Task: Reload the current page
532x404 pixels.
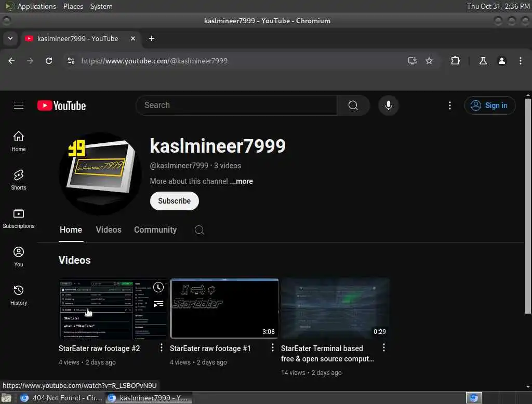Action: coord(49,61)
